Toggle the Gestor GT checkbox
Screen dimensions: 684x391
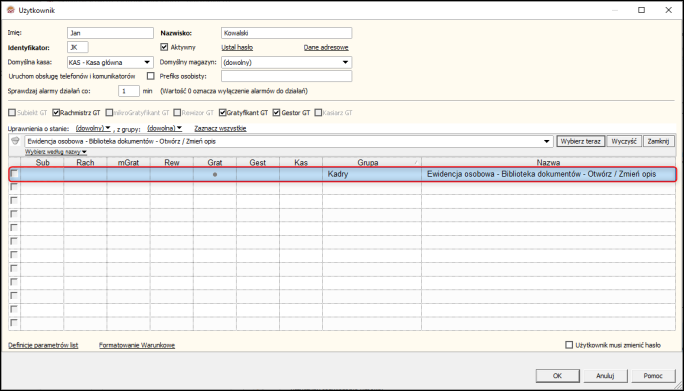[276, 113]
